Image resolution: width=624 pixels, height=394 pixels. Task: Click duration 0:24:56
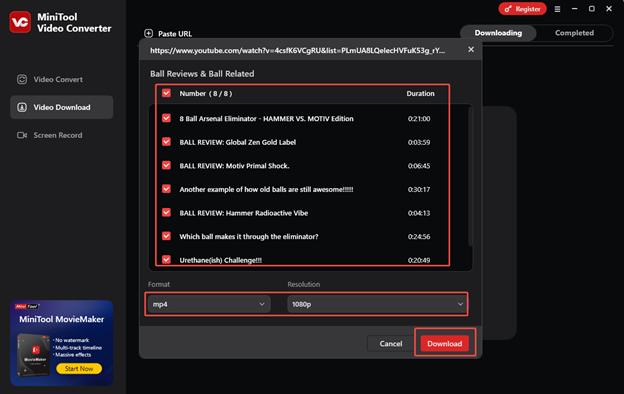click(419, 236)
